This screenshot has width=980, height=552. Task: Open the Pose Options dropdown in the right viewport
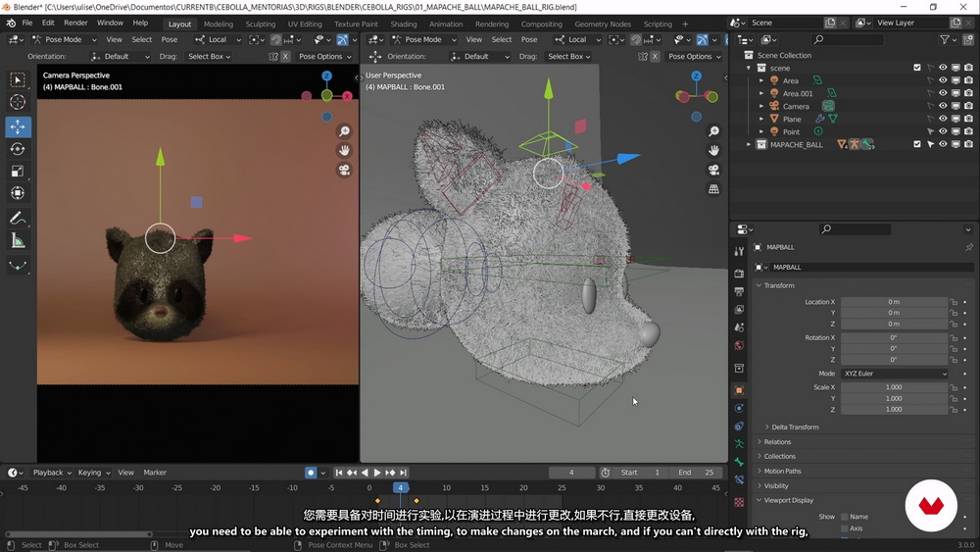[695, 56]
